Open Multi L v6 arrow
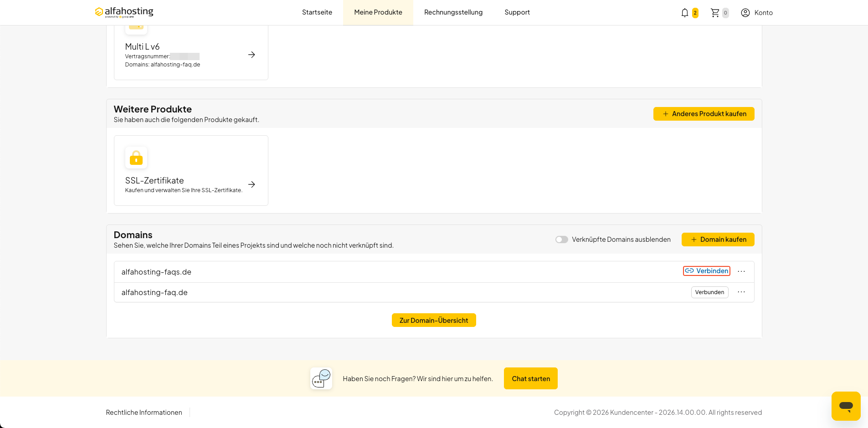Screen dimensions: 868x428 (252, 55)
